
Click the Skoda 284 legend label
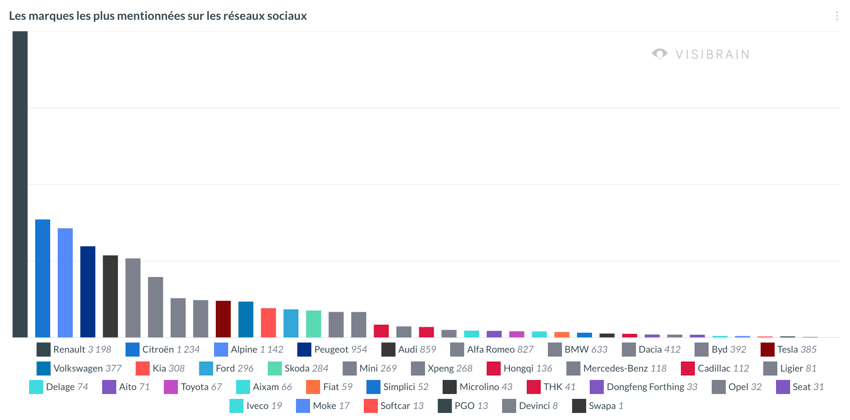(x=306, y=369)
